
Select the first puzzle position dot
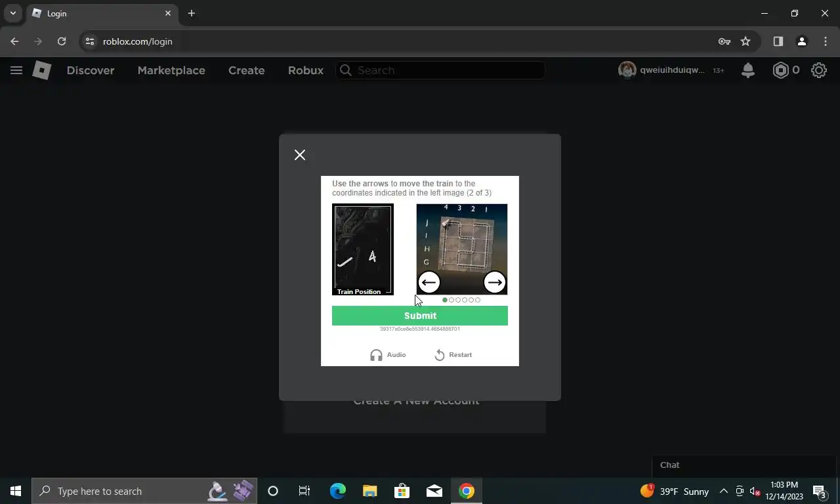[445, 300]
